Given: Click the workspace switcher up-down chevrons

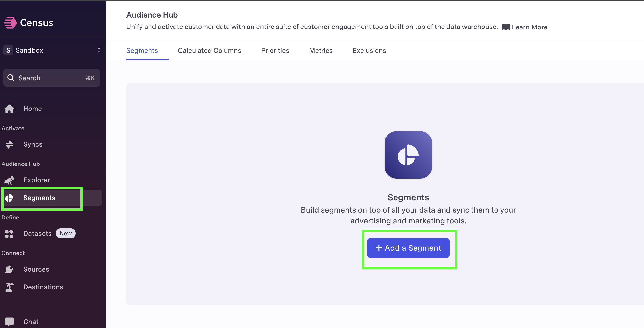Looking at the screenshot, I should (x=99, y=50).
